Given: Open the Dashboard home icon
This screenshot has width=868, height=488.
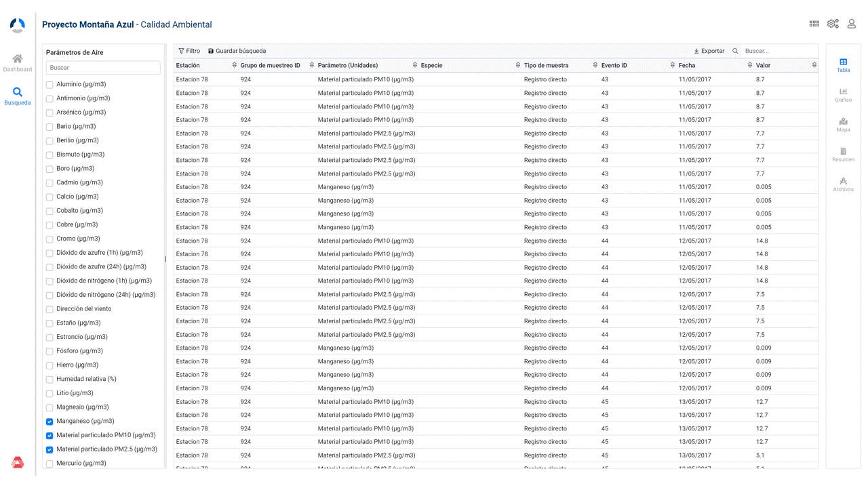Looking at the screenshot, I should point(18,59).
